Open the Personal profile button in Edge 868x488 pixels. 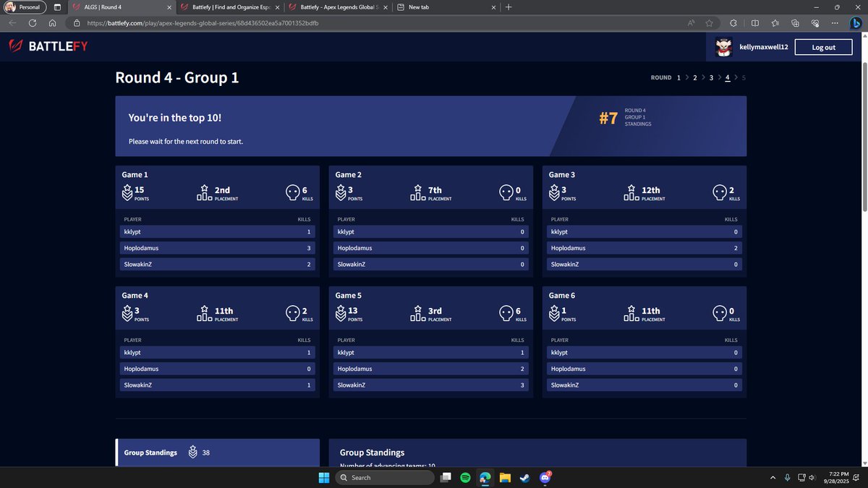[24, 7]
